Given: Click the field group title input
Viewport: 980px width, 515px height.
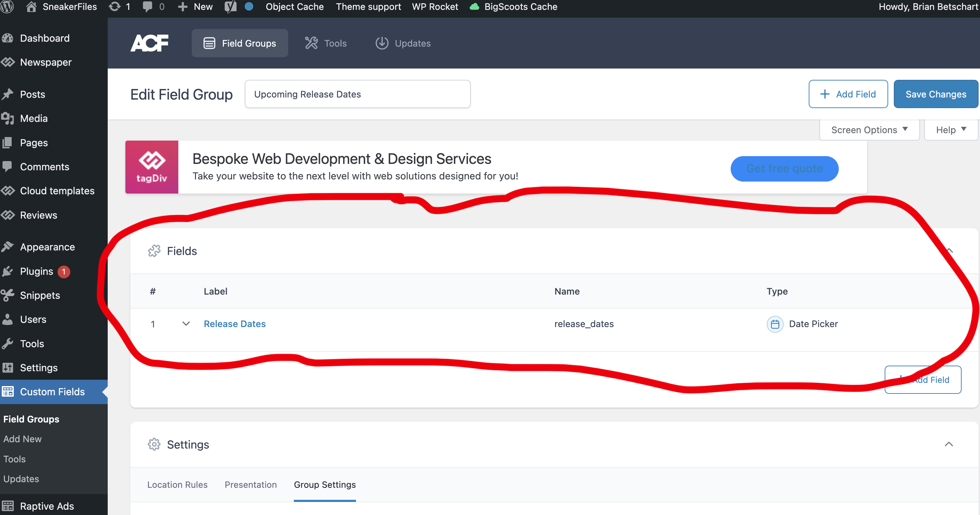Looking at the screenshot, I should 358,94.
